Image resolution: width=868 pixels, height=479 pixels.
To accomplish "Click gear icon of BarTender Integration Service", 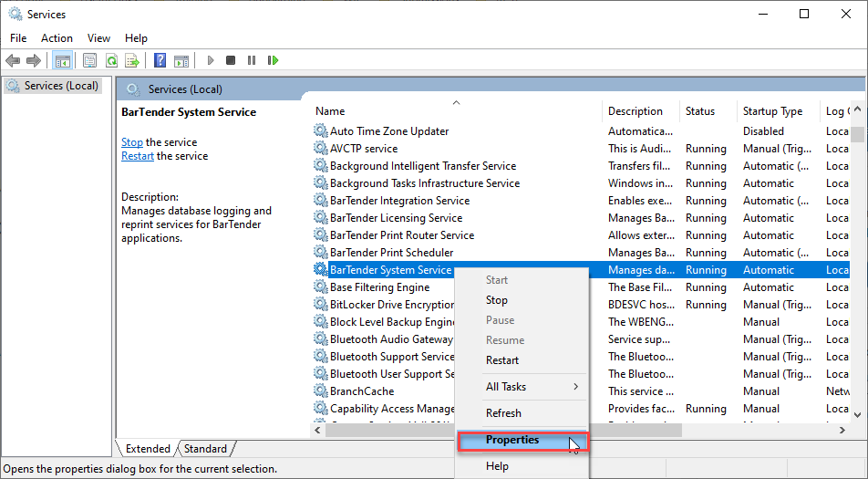I will pyautogui.click(x=321, y=200).
